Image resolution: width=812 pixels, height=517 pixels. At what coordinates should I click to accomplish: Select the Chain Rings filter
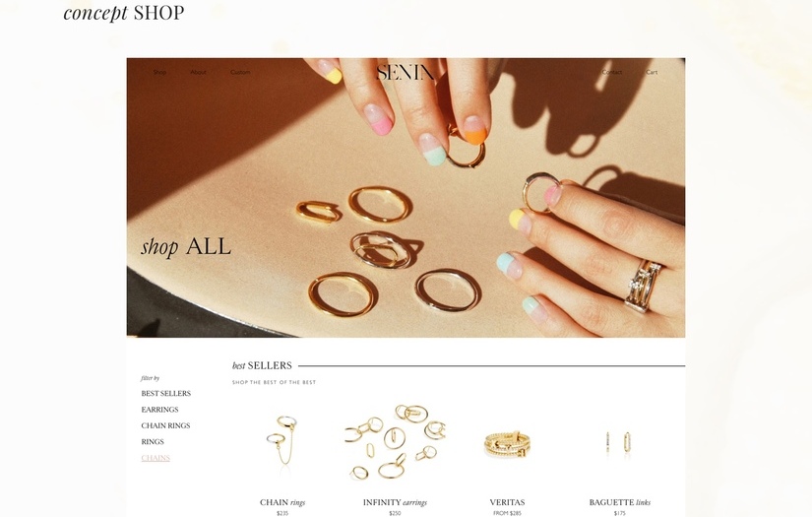pyautogui.click(x=165, y=425)
